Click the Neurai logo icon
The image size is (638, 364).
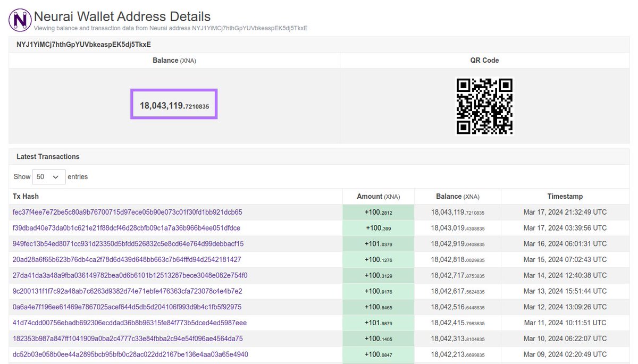pos(20,20)
